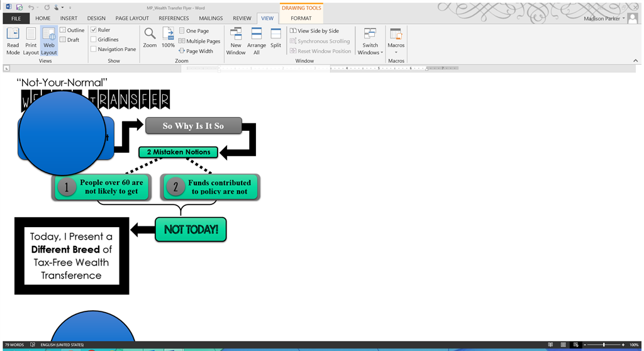This screenshot has height=351, width=644.
Task: Select Web Layout from status bar
Action: (x=576, y=345)
